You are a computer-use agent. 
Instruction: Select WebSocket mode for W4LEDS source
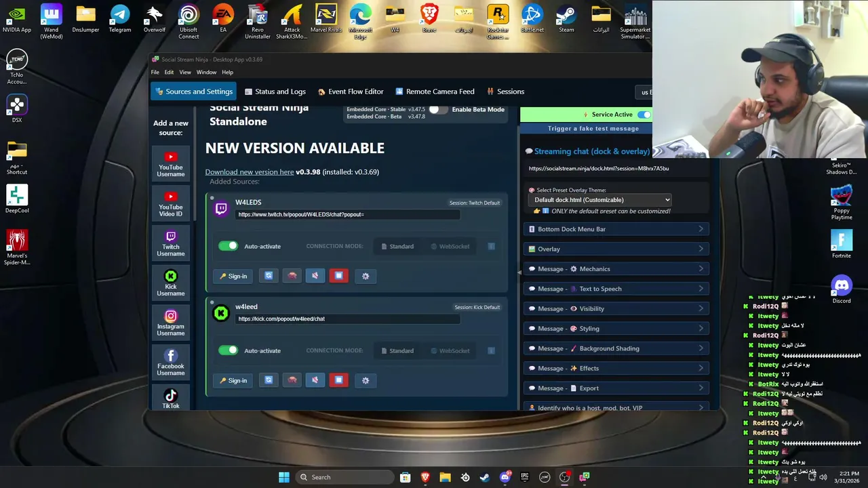pos(450,246)
